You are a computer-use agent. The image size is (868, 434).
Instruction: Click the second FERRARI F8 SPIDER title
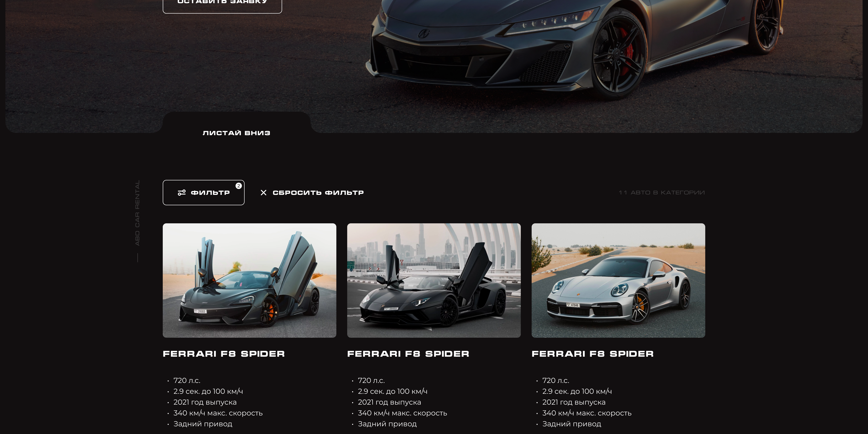tap(408, 354)
